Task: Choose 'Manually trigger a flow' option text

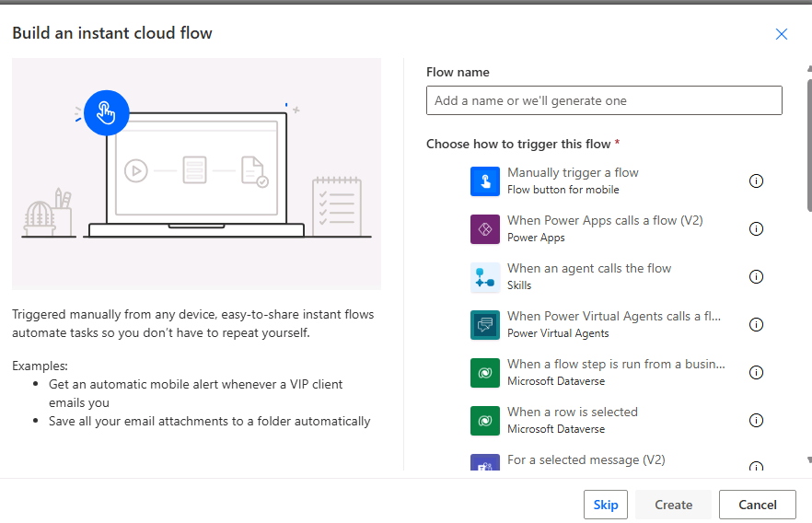Action: tap(573, 172)
